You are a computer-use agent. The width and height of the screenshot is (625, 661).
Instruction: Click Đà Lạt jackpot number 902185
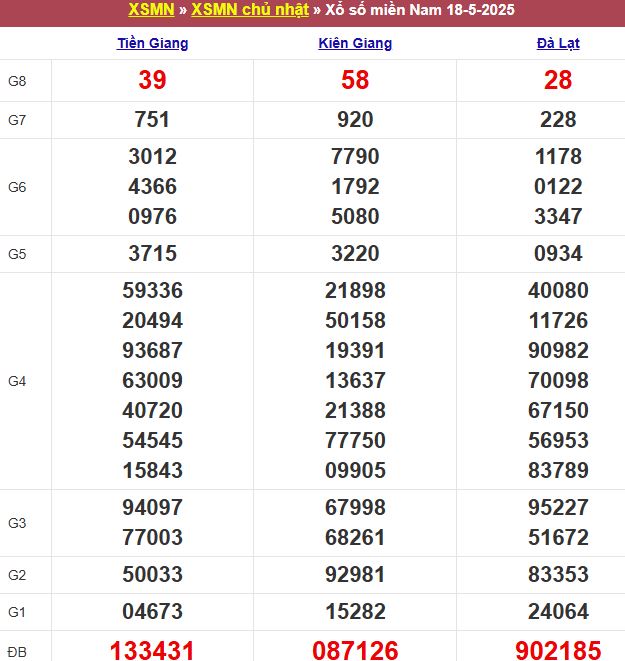(x=558, y=650)
